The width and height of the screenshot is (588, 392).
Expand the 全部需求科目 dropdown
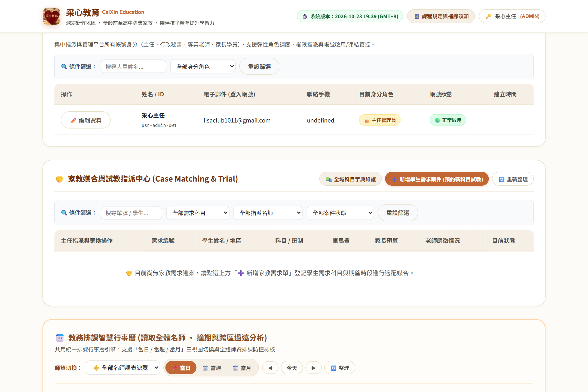pyautogui.click(x=198, y=213)
